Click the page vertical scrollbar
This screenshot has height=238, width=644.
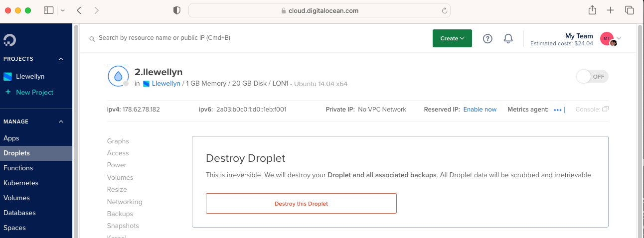[640, 131]
